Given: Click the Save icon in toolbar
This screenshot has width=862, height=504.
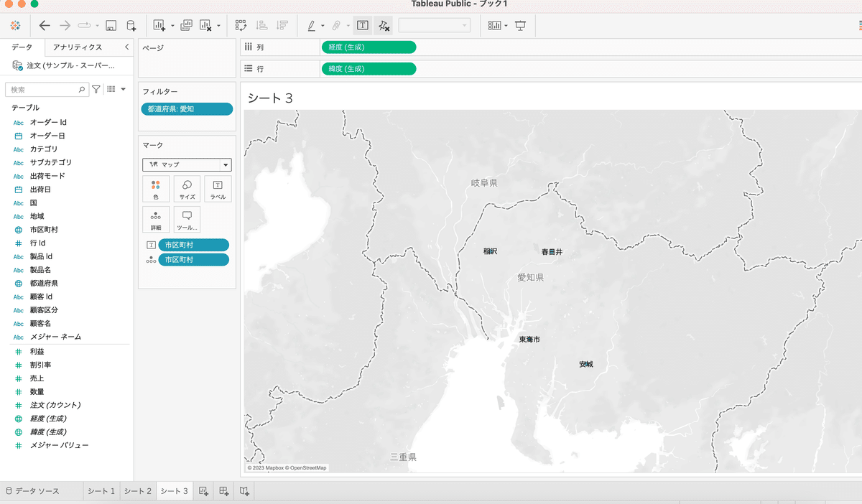Looking at the screenshot, I should (x=111, y=26).
